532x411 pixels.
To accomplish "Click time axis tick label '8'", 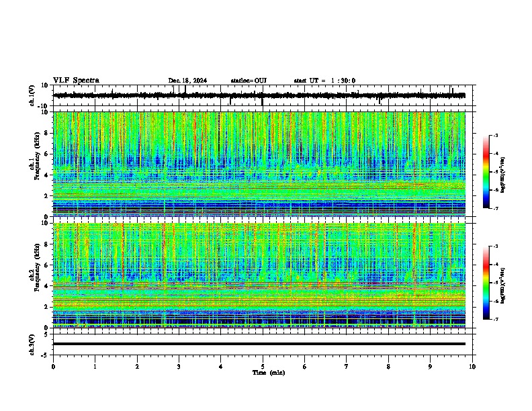I will (388, 367).
